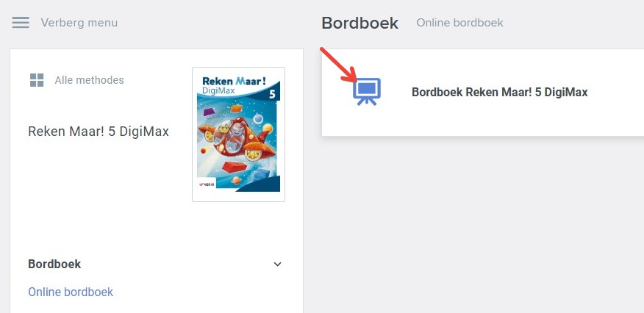Screen dimensions: 644x313
Task: Click the red arrow annotation
Action: coord(338,65)
